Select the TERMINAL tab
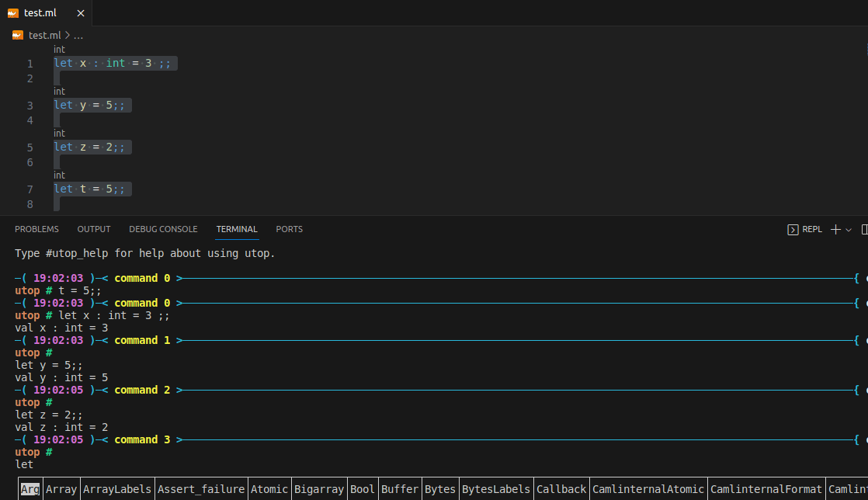The height and width of the screenshot is (500, 868). pyautogui.click(x=236, y=229)
